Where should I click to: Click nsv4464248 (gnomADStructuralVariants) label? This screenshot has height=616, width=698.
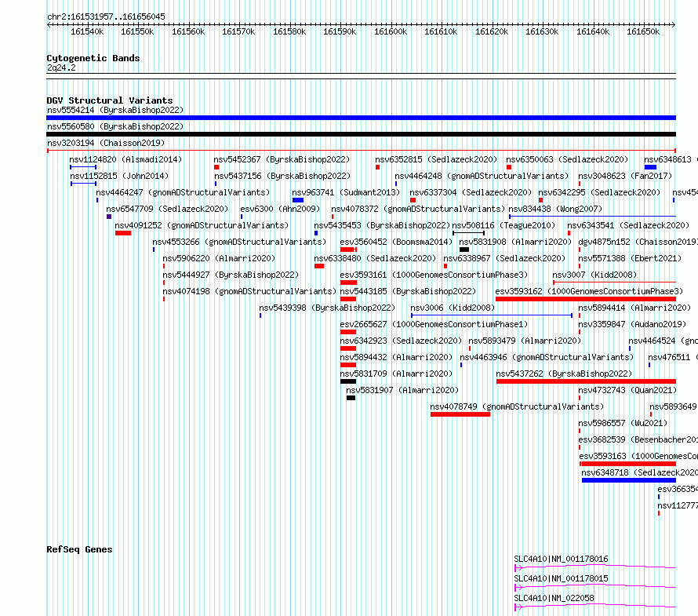tap(482, 176)
